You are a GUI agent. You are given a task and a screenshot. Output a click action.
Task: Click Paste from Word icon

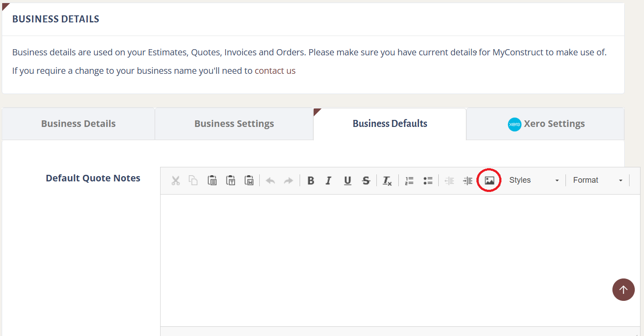249,181
